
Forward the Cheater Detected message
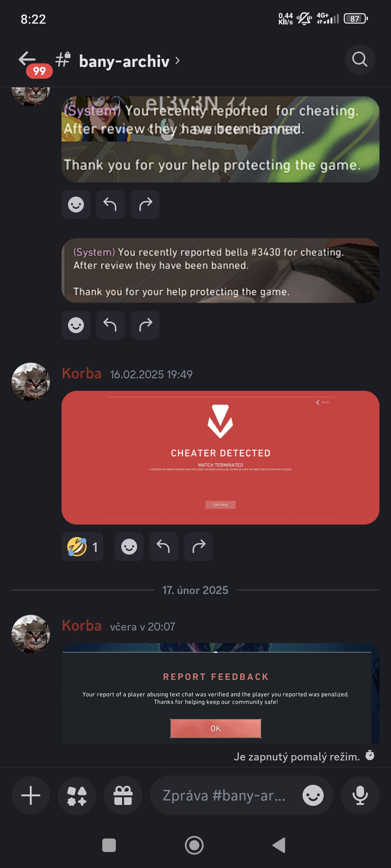[198, 547]
